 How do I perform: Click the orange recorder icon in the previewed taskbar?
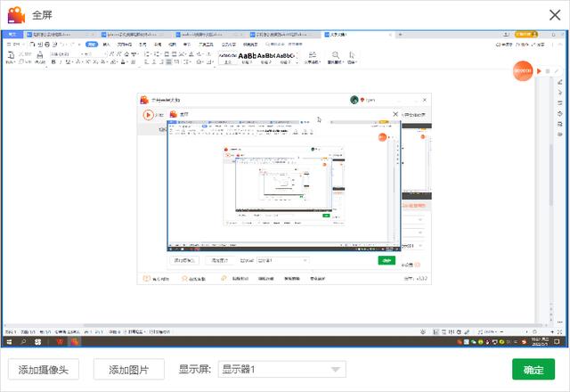pyautogui.click(x=77, y=341)
